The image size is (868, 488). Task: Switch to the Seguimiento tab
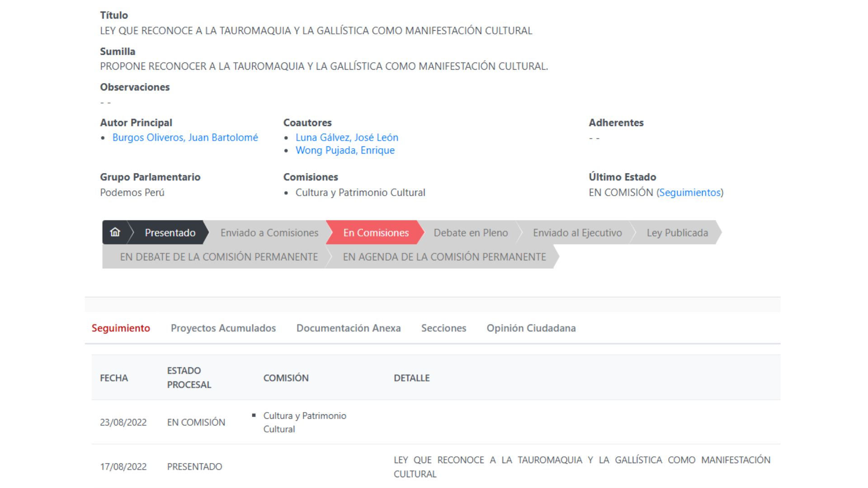click(x=121, y=328)
